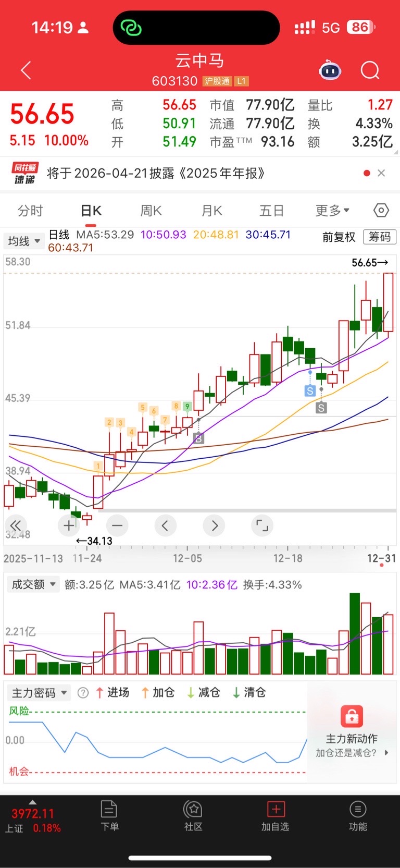Screen dimensions: 400x868
Task: Add stock via 加自选
Action: coord(275,816)
